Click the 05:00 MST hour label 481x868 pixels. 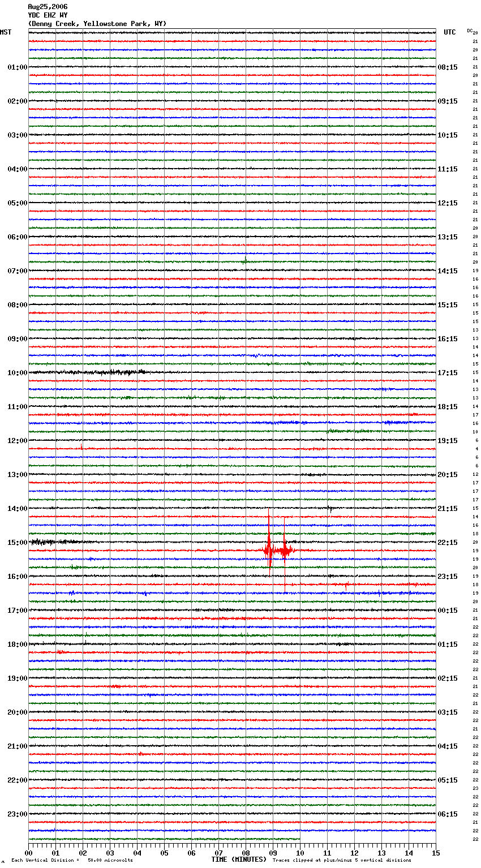click(x=18, y=203)
